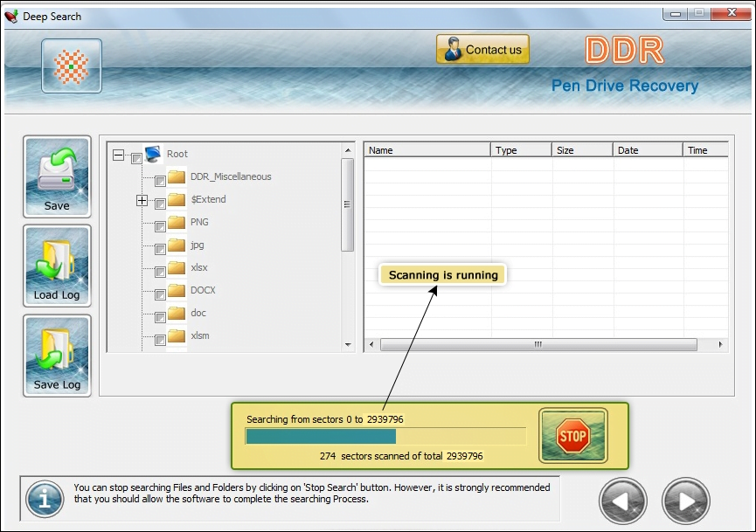Click the 'Searching from sectors 0 to 2939796' text
Screen dimensions: 756x532
325,419
